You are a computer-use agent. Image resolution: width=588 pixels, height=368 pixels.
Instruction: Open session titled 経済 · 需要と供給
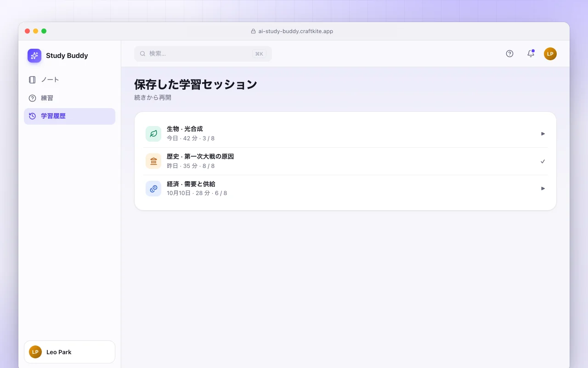point(191,184)
